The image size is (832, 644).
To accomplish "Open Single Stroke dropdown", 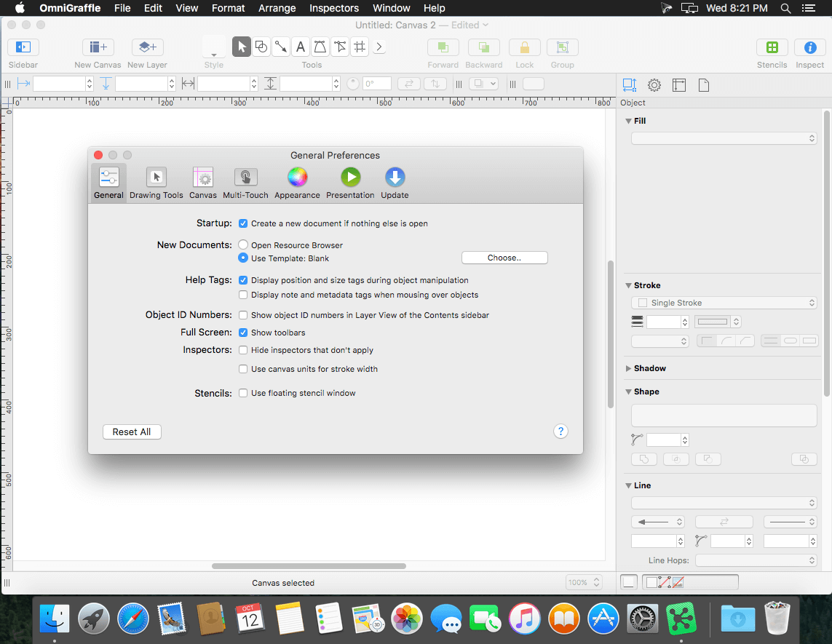I will pyautogui.click(x=724, y=303).
